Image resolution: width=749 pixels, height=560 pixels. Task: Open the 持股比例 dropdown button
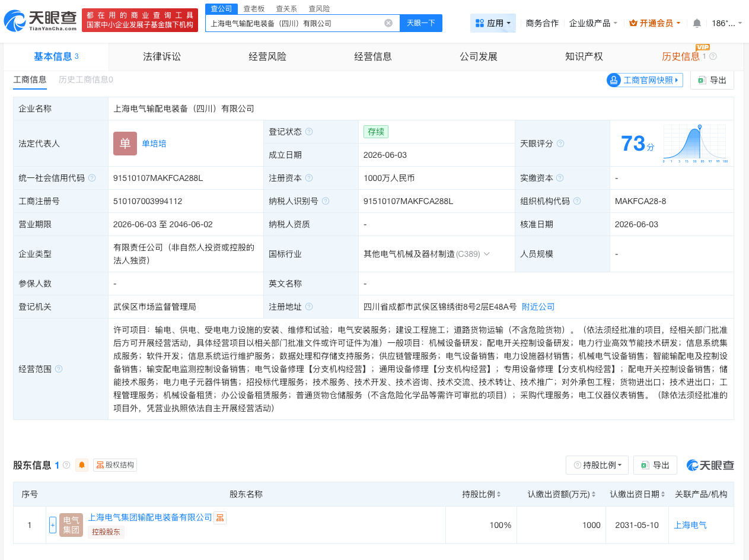[x=597, y=465]
